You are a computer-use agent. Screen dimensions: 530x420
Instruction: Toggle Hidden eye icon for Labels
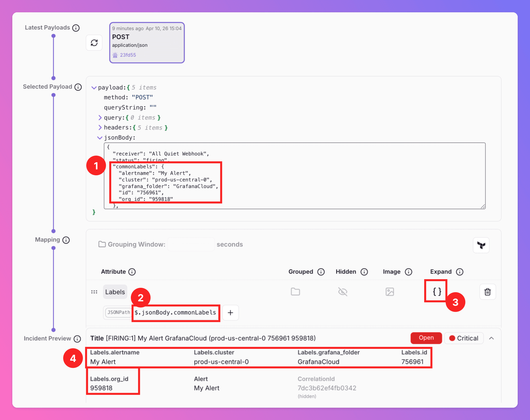coord(343,292)
